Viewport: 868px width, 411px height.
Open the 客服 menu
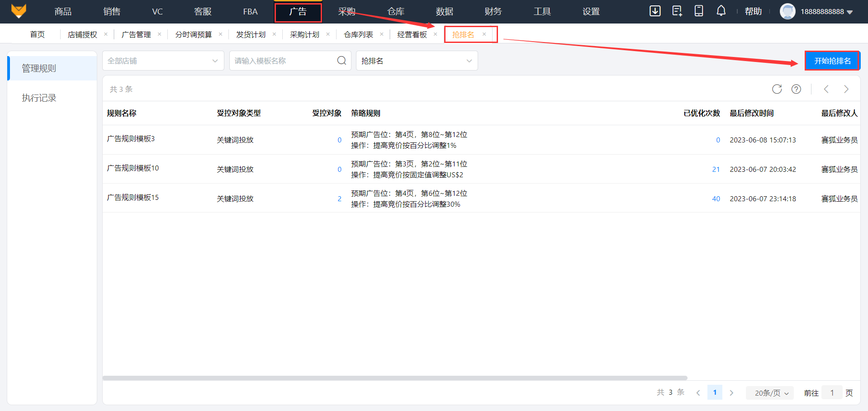pos(203,11)
